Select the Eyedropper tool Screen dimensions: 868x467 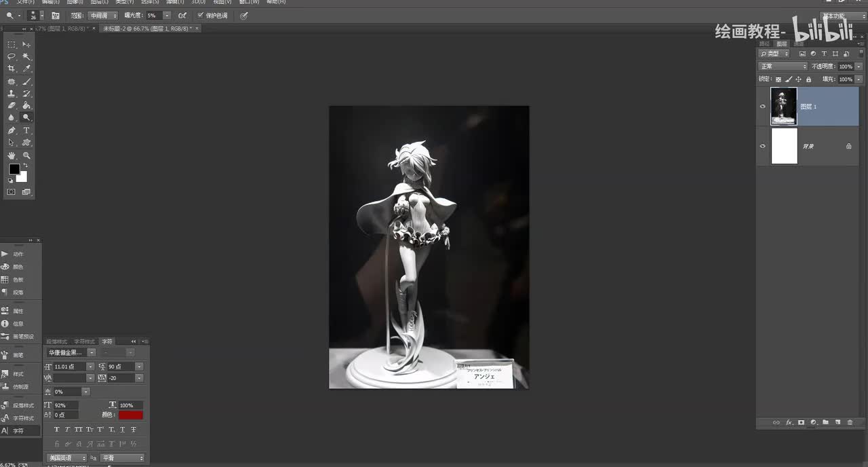click(x=26, y=69)
